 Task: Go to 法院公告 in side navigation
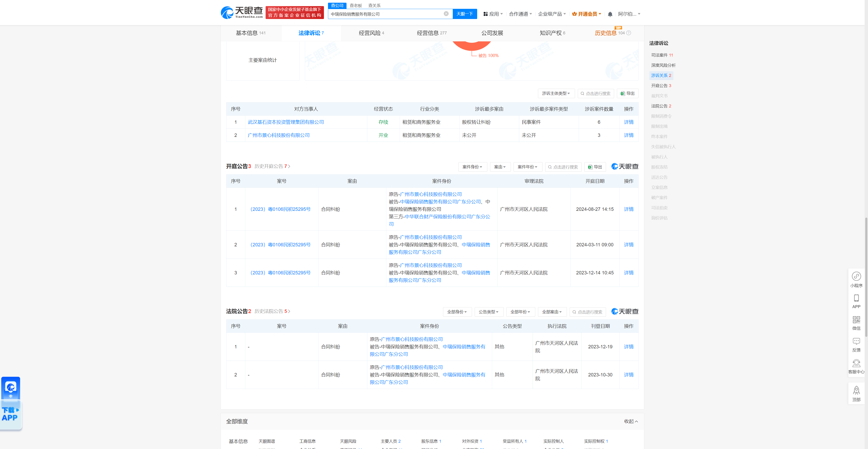[661, 106]
